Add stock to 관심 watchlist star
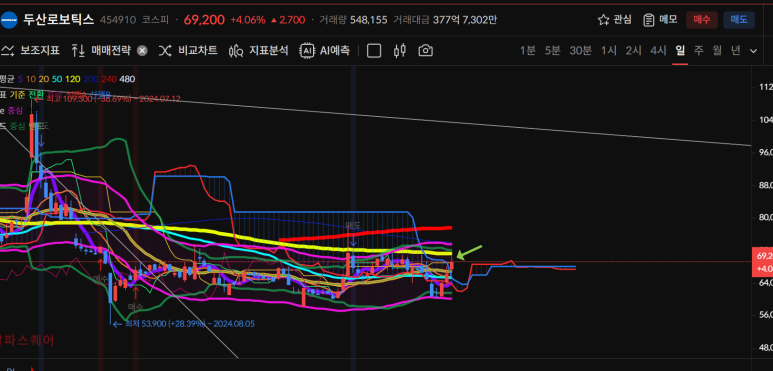773x371 pixels. [x=614, y=20]
